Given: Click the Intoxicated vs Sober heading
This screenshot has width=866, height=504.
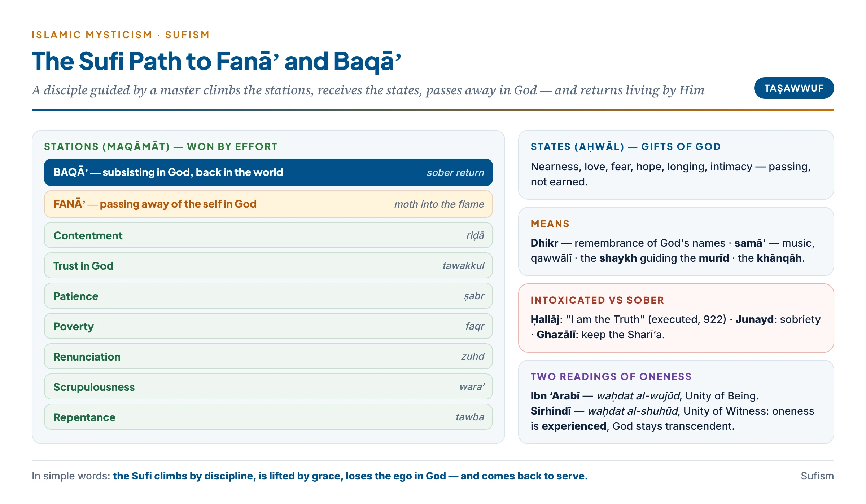Looking at the screenshot, I should pyautogui.click(x=597, y=300).
